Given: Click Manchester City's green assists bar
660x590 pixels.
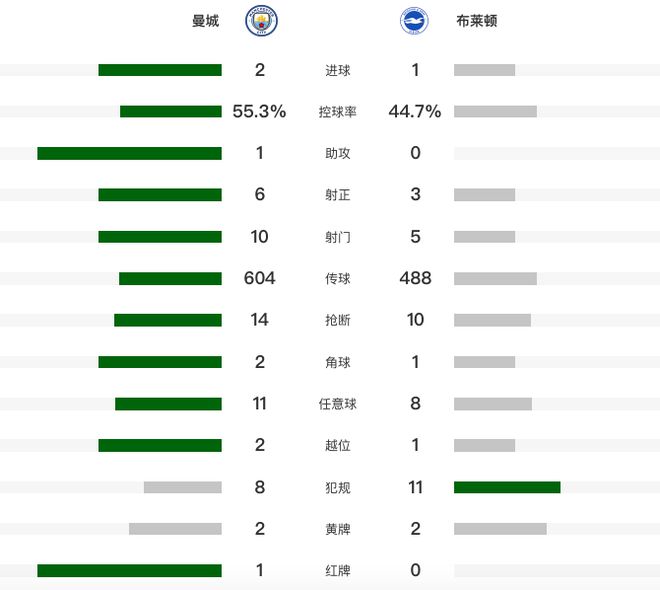Looking at the screenshot, I should [129, 154].
